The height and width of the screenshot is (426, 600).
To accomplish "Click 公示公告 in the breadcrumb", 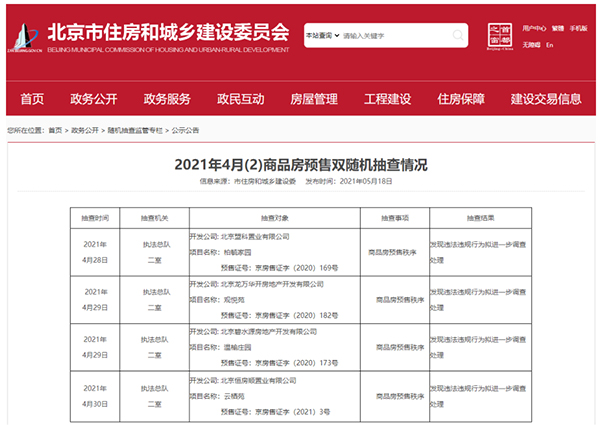I will (x=185, y=130).
